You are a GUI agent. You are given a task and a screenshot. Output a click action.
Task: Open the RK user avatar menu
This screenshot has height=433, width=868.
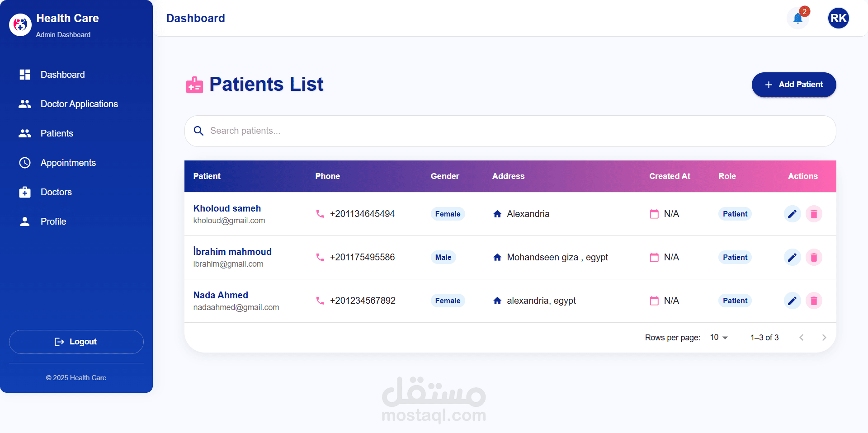tap(838, 19)
